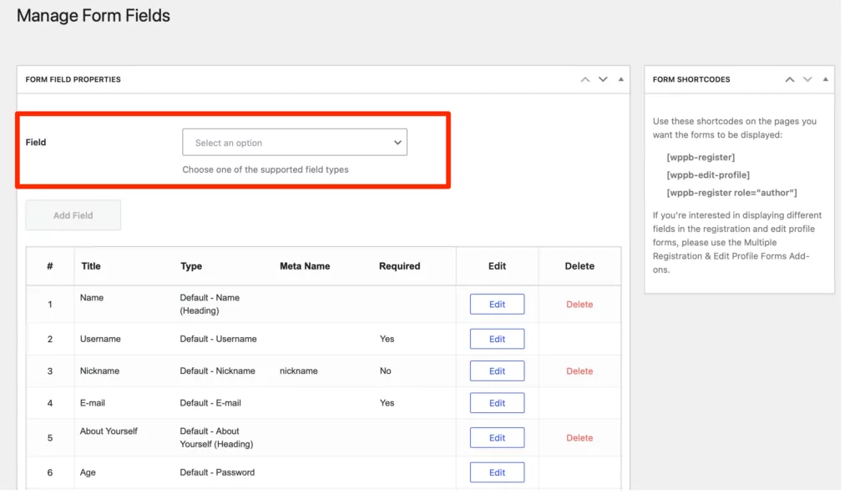Click the 'Yes' required cell for Username

point(387,339)
